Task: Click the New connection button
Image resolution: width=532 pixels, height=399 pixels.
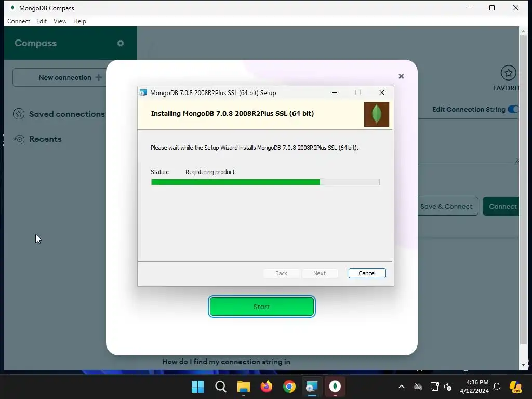Action: click(x=60, y=77)
